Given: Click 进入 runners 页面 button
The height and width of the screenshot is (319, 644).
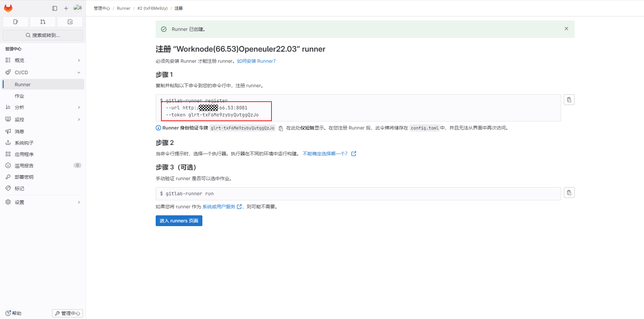Looking at the screenshot, I should pos(179,221).
